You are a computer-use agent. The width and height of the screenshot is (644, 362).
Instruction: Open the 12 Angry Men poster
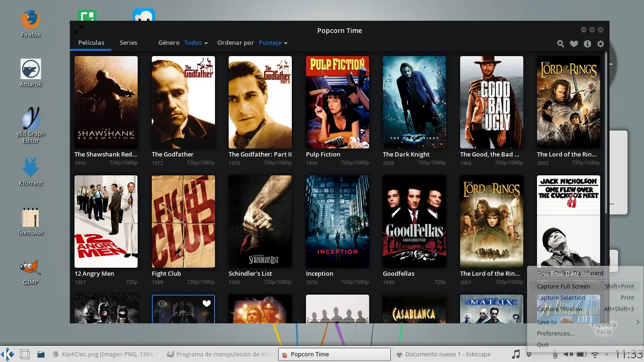tap(106, 222)
